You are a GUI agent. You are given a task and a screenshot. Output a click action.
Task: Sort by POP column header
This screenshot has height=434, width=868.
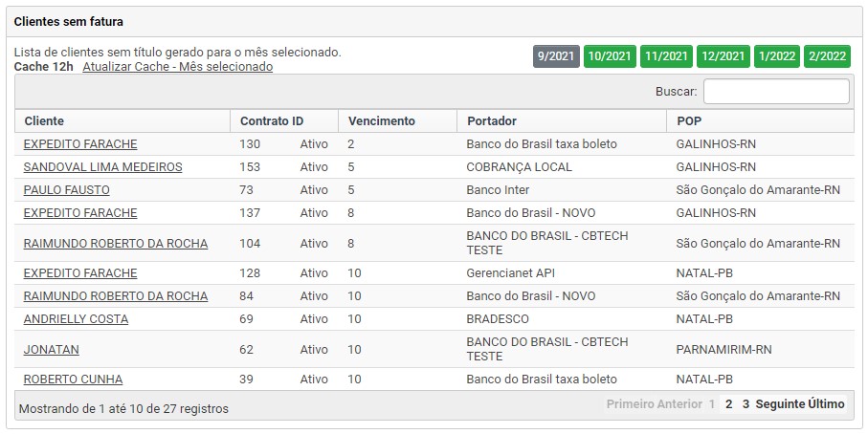[x=688, y=121]
